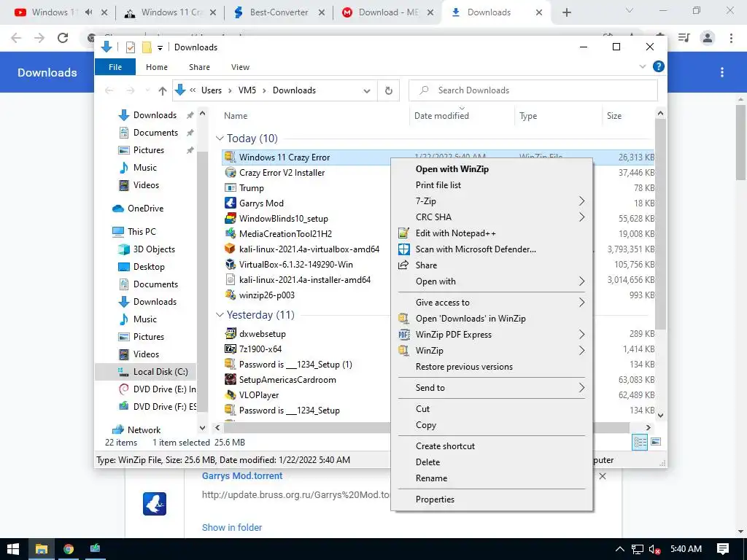Click the SetupAmericasCardroom file icon

click(x=230, y=379)
